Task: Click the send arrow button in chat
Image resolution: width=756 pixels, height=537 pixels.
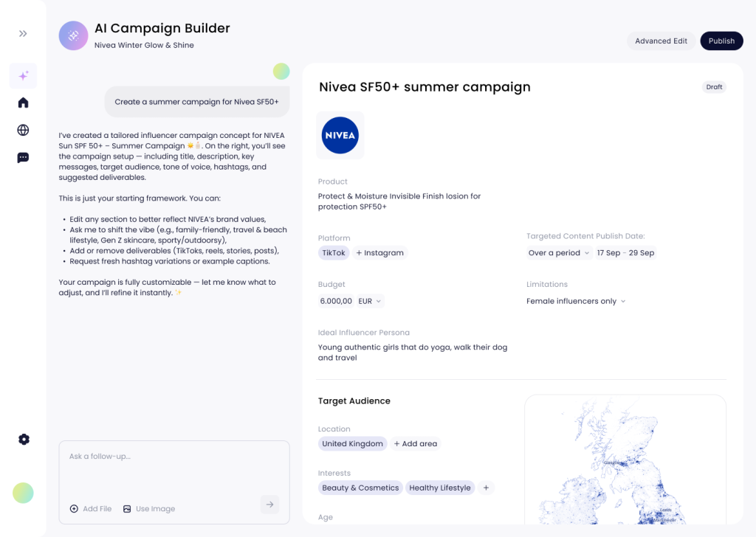Action: click(269, 505)
